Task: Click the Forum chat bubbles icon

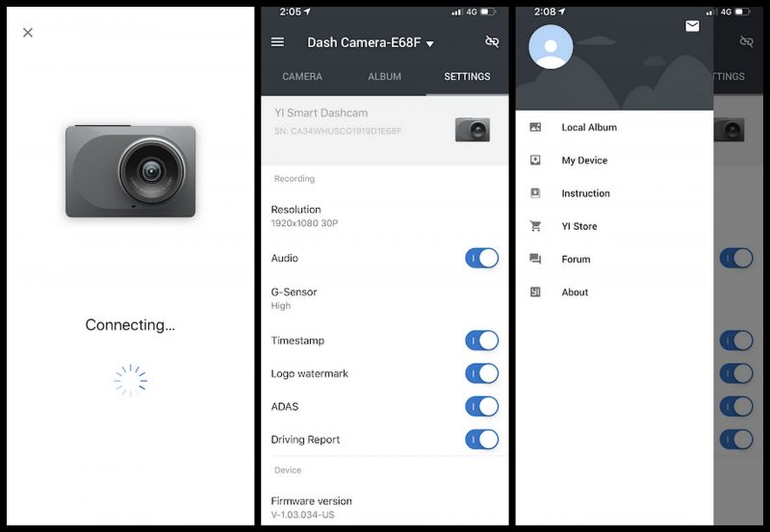Action: click(x=535, y=259)
